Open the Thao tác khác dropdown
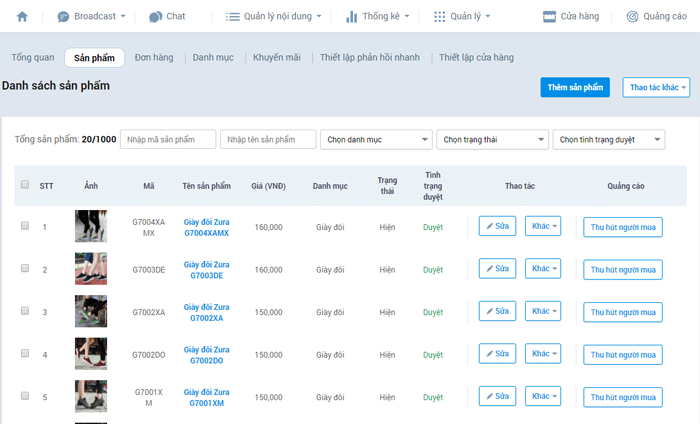The width and height of the screenshot is (700, 438). click(x=656, y=88)
